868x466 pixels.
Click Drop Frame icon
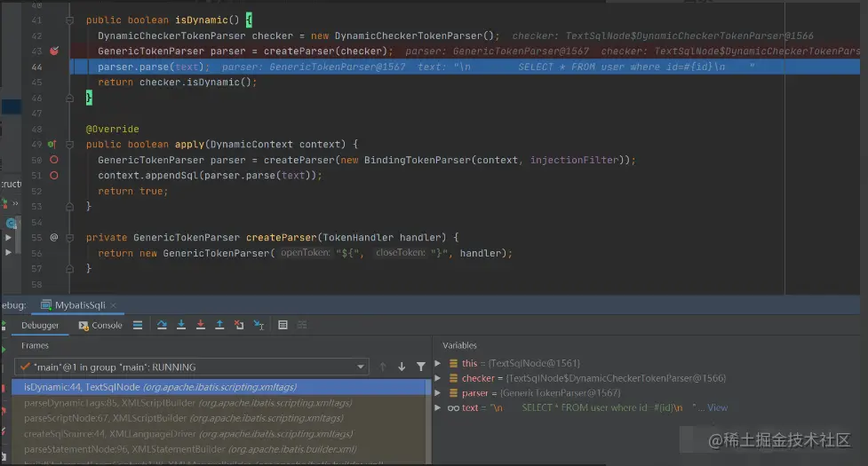239,325
